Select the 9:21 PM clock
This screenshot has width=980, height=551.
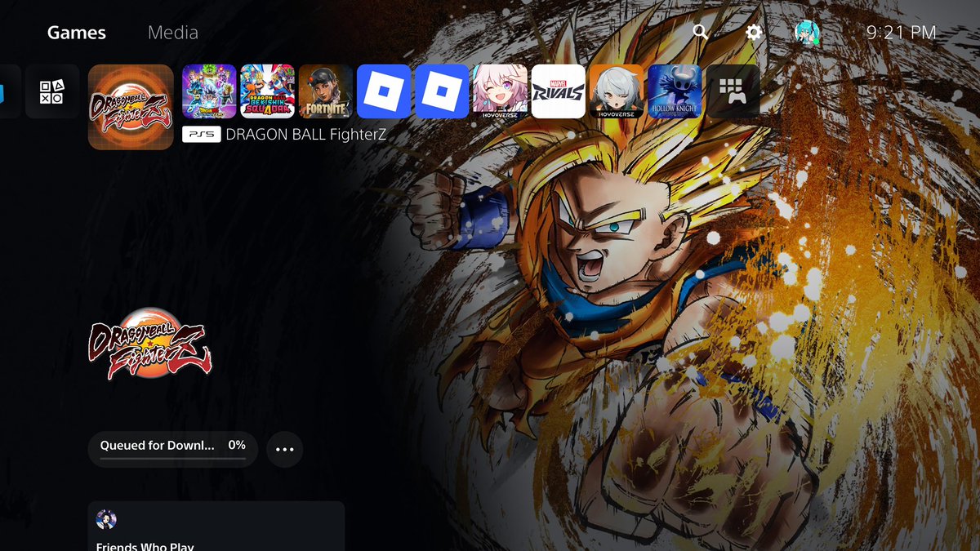click(x=901, y=33)
